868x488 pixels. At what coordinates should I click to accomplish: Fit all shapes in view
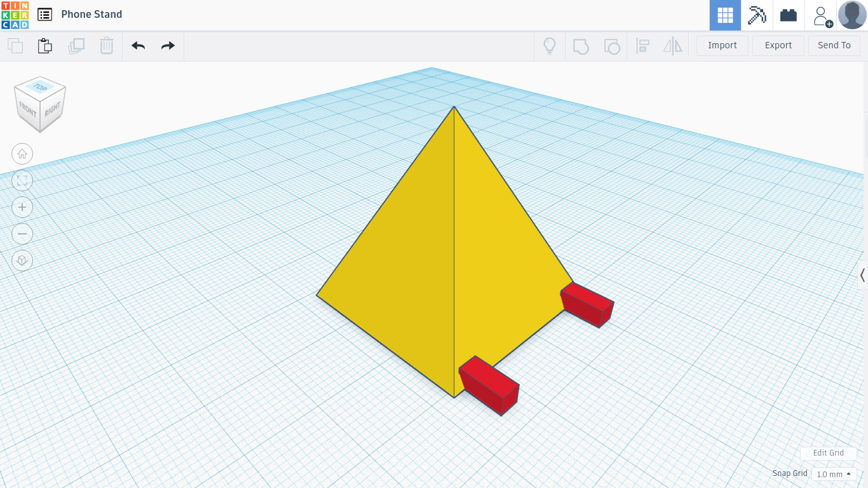click(x=22, y=180)
